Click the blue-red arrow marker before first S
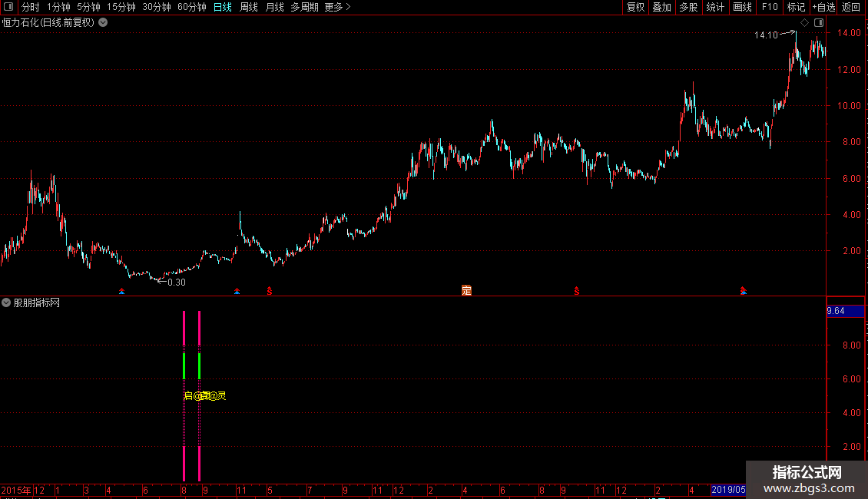 (237, 291)
